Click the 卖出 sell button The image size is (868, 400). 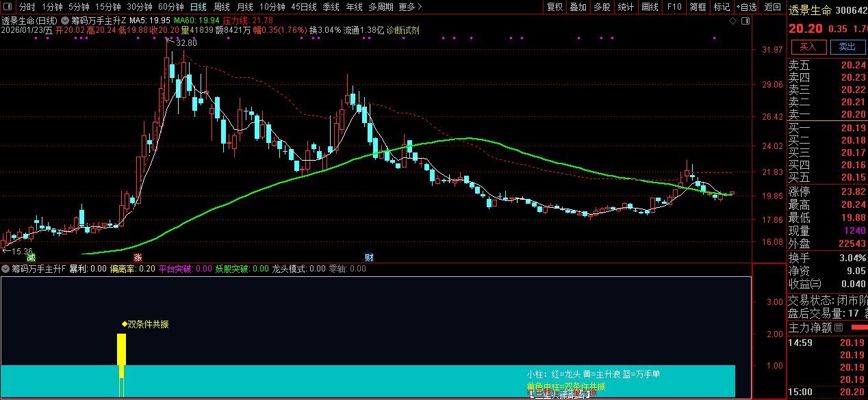pyautogui.click(x=847, y=46)
